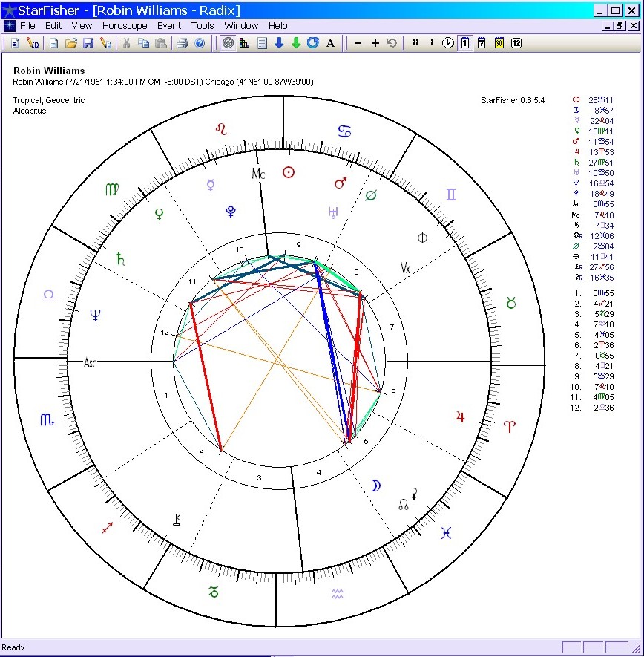Screen dimensions: 644x657
Task: Toggle the 12-month calendar step icon
Action: [x=515, y=42]
